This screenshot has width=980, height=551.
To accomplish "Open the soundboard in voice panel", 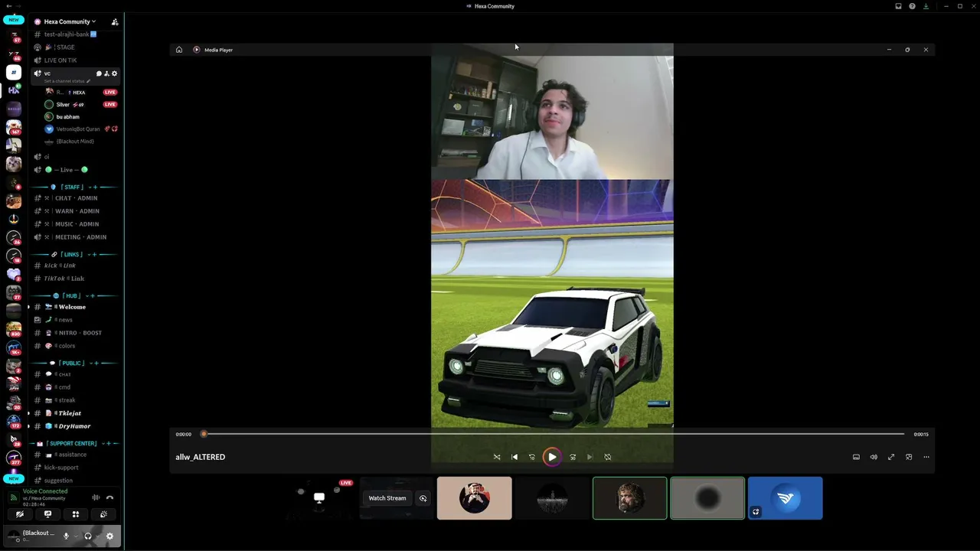I will pos(103,514).
